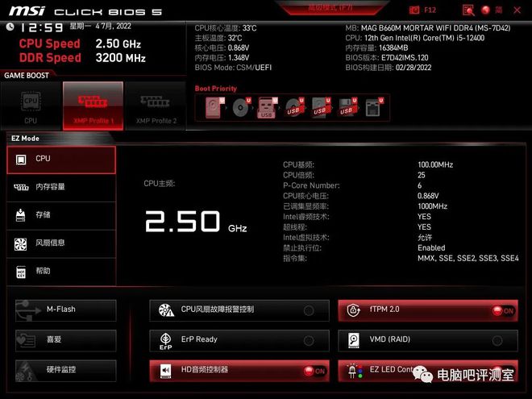Toggle the VMD (RAID) switch
This screenshot has width=532, height=399.
(x=497, y=340)
